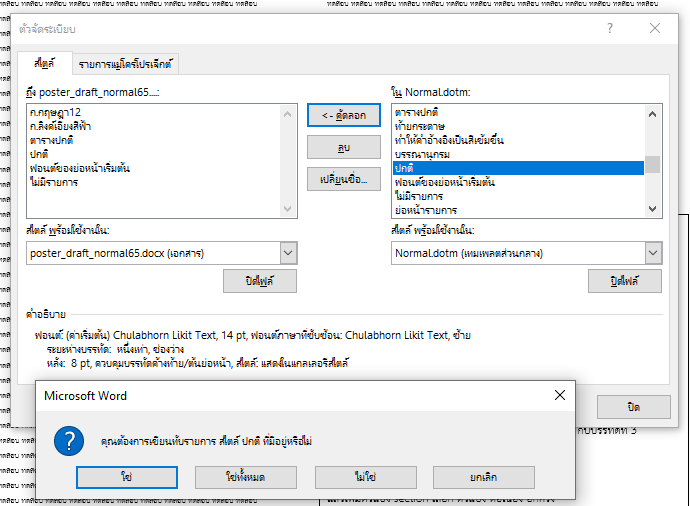This screenshot has height=506, width=690.
Task: Click the help question mark in Organizer title bar
Action: (x=610, y=28)
